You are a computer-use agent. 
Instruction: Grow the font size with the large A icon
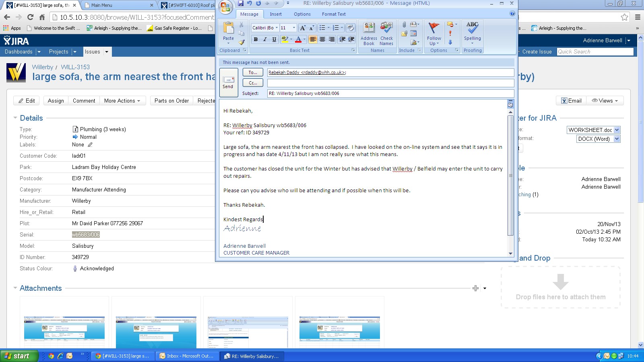click(x=303, y=28)
